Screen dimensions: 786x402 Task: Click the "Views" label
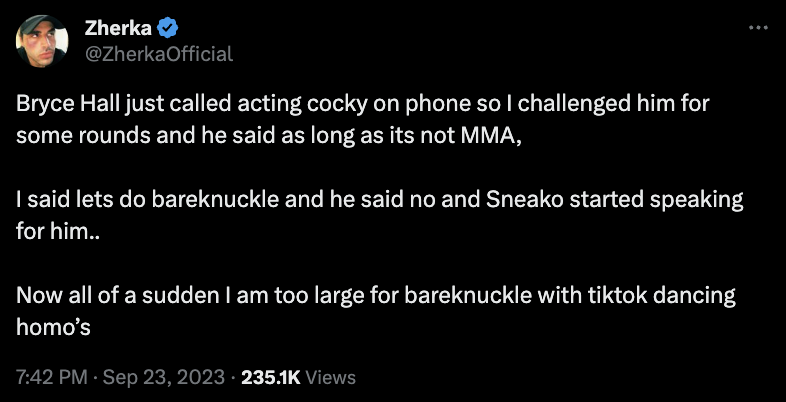[x=330, y=378]
